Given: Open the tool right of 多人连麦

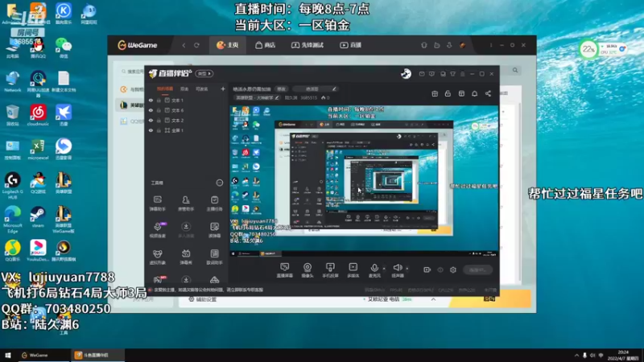Looking at the screenshot, I should point(214,230).
